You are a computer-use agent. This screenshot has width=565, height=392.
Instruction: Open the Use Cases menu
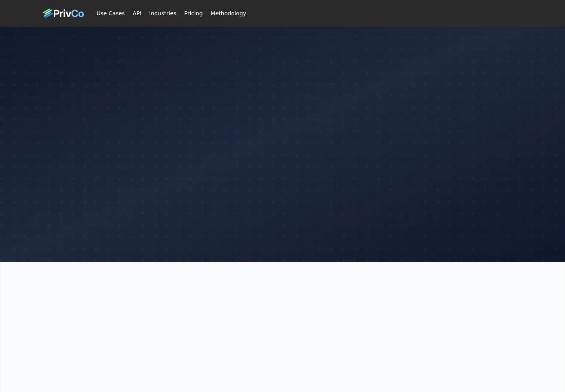click(111, 13)
